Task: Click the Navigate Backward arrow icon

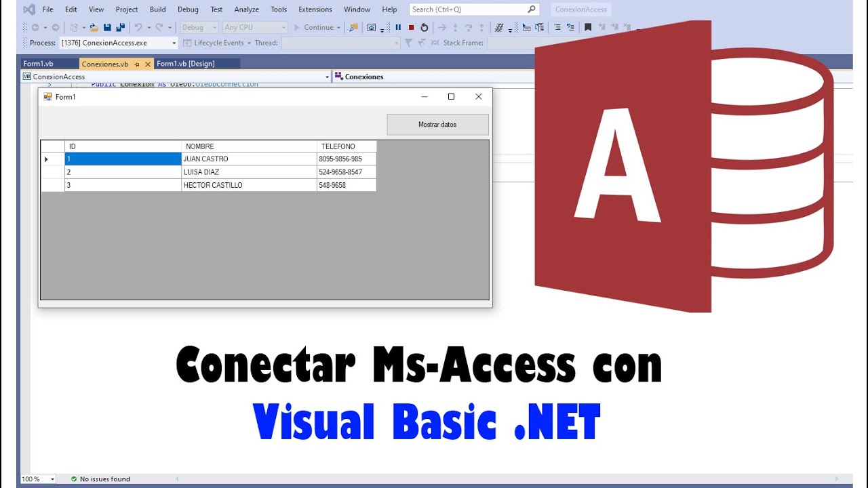Action: coord(35,27)
